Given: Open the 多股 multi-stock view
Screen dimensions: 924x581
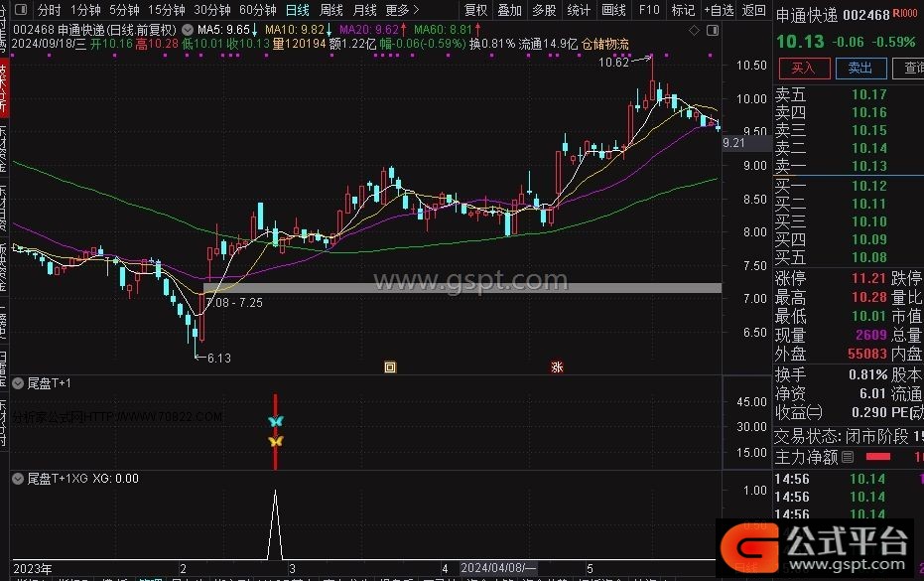Looking at the screenshot, I should [x=544, y=10].
